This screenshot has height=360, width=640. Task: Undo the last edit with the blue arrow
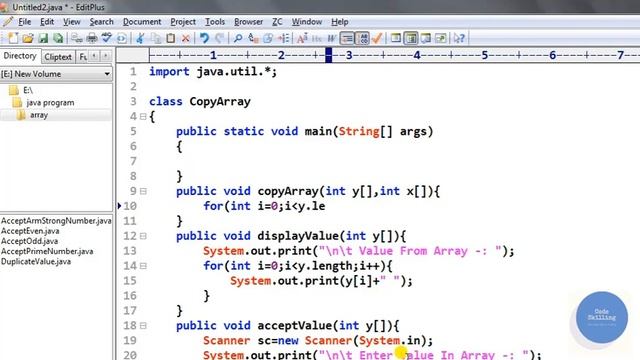pos(204,38)
